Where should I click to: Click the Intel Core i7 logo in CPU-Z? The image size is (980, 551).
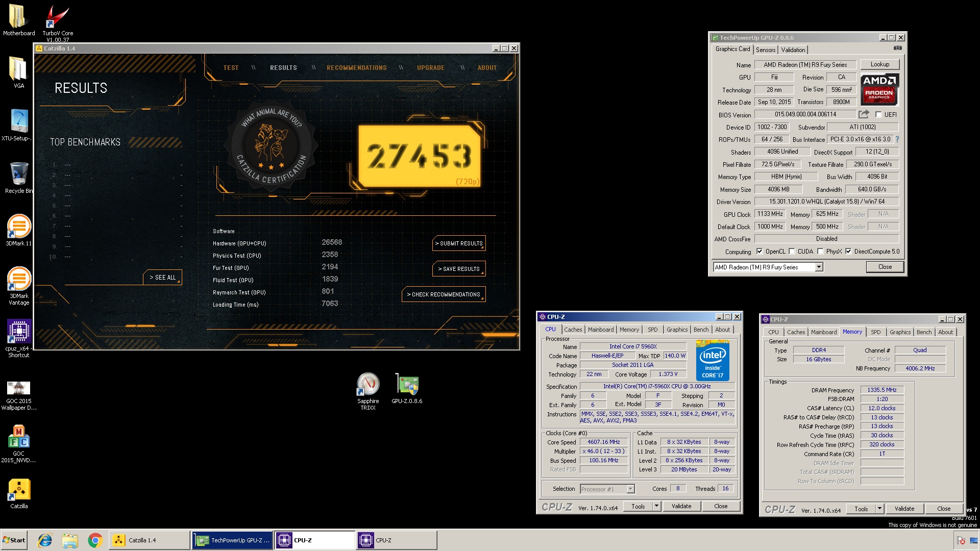tap(713, 360)
